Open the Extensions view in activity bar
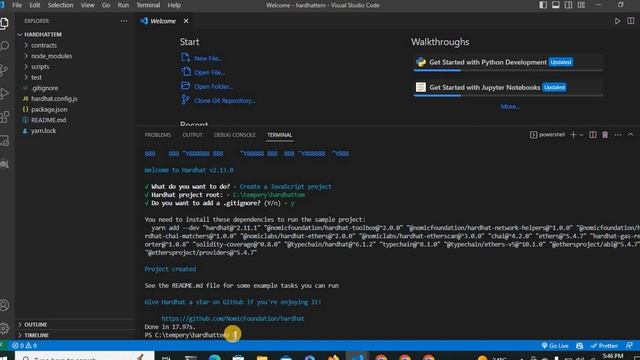 click(4, 117)
